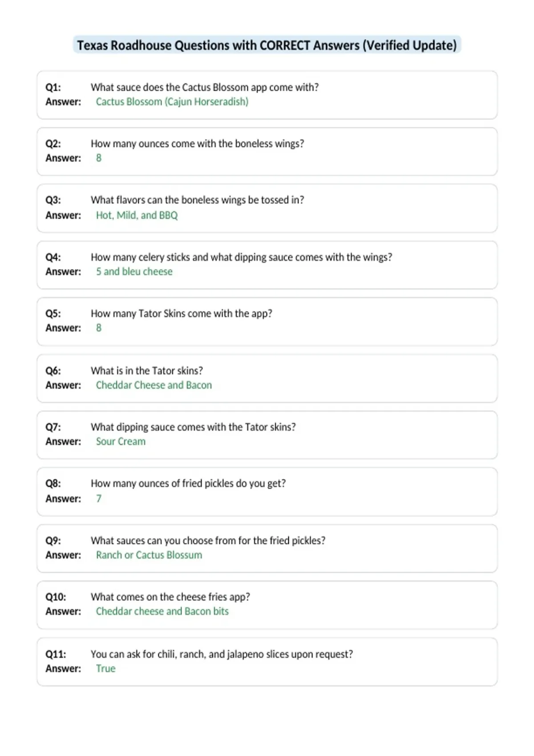The image size is (534, 756).
Task: Select the Q5 Tator Skins count question
Action: coord(182,314)
